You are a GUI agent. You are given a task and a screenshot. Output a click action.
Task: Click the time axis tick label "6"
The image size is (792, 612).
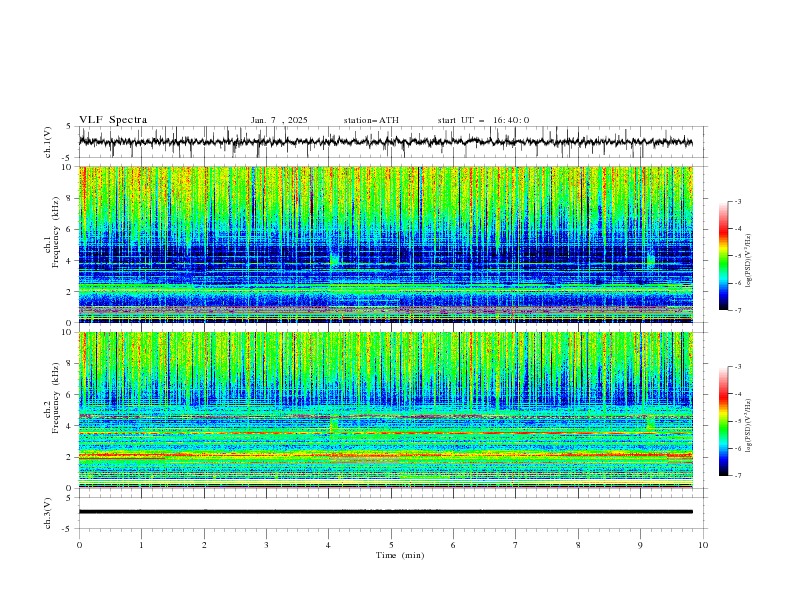tap(454, 545)
